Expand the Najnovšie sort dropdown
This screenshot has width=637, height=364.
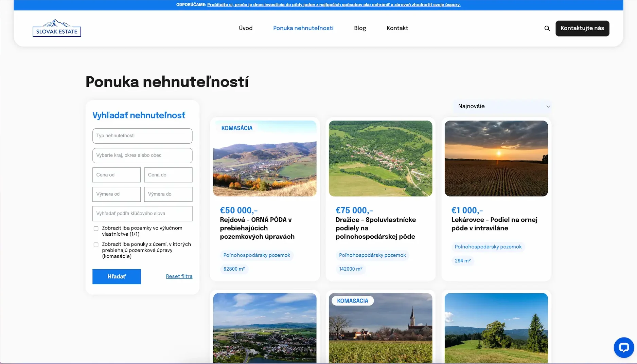502,106
